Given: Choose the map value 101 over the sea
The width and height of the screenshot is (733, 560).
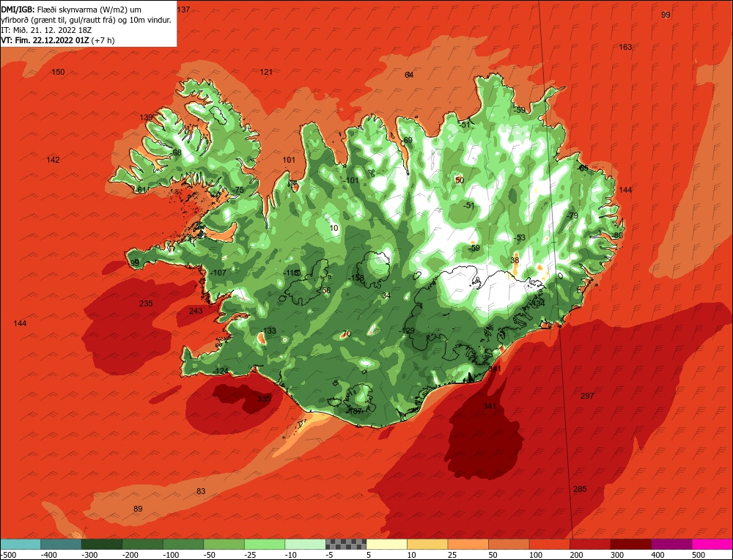Looking at the screenshot, I should tap(289, 160).
